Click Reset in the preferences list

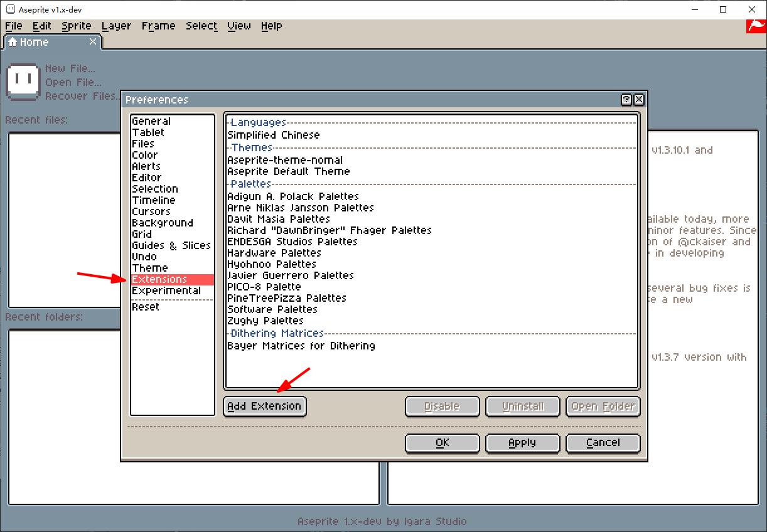(173, 307)
